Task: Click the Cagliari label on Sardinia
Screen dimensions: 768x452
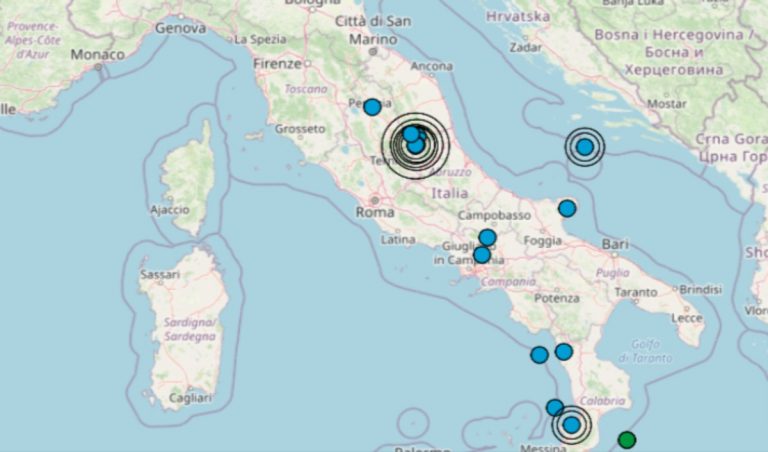Action: point(189,398)
